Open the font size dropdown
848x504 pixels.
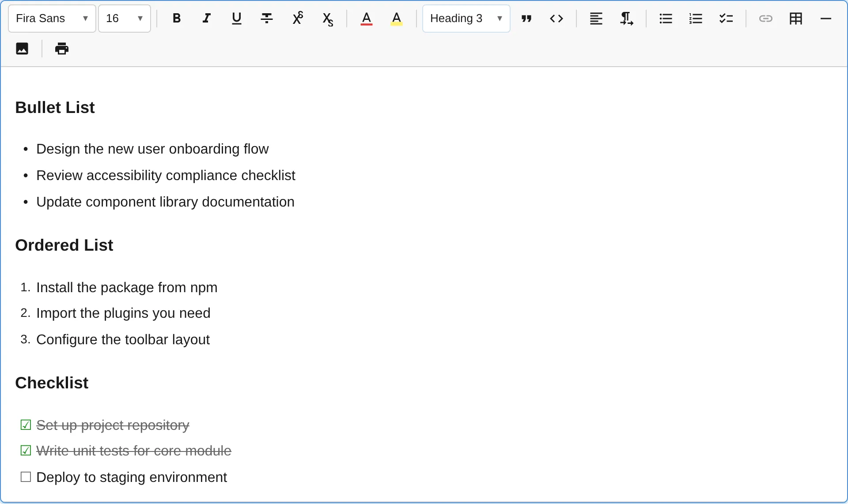[124, 18]
